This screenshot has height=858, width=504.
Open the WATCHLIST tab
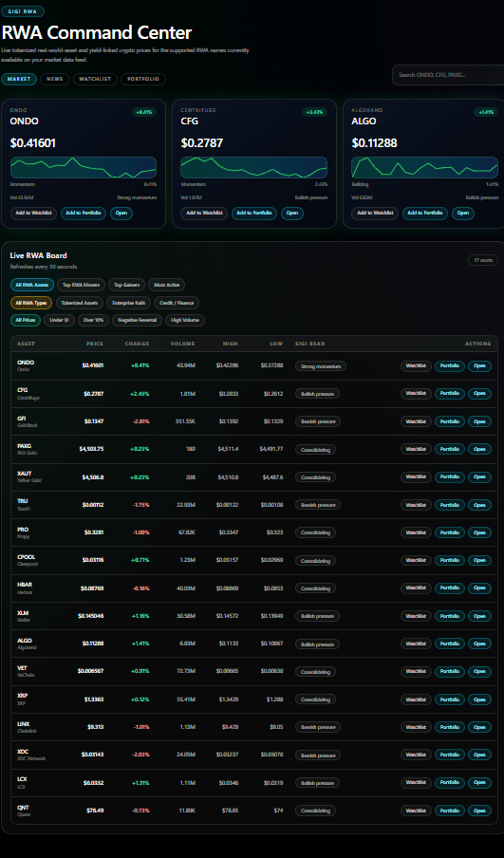(x=95, y=80)
